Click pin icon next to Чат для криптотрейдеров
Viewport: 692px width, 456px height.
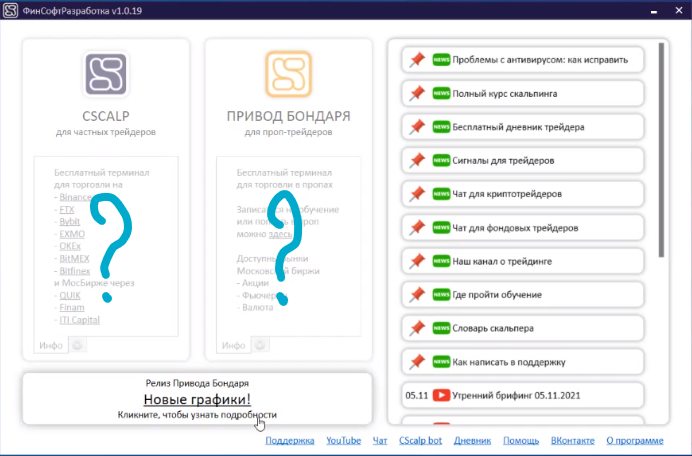[417, 194]
